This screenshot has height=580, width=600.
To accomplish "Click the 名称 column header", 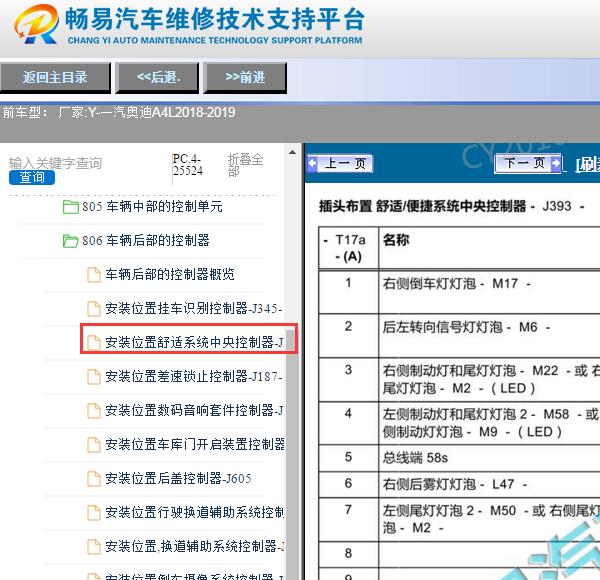I will click(396, 240).
